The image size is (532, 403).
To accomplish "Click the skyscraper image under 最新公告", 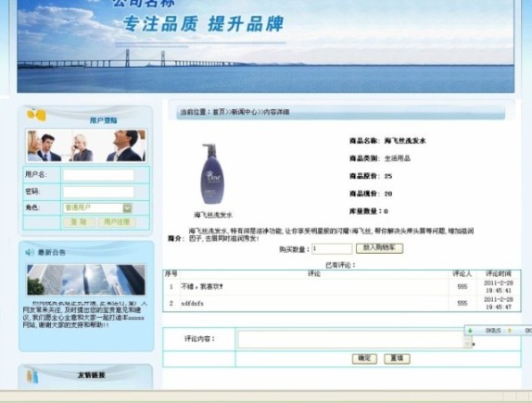I will (86, 280).
